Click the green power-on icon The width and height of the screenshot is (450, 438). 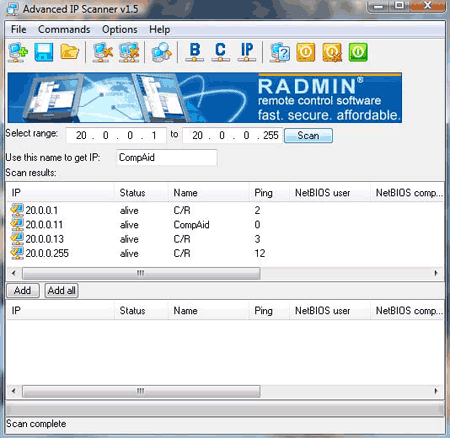[358, 52]
